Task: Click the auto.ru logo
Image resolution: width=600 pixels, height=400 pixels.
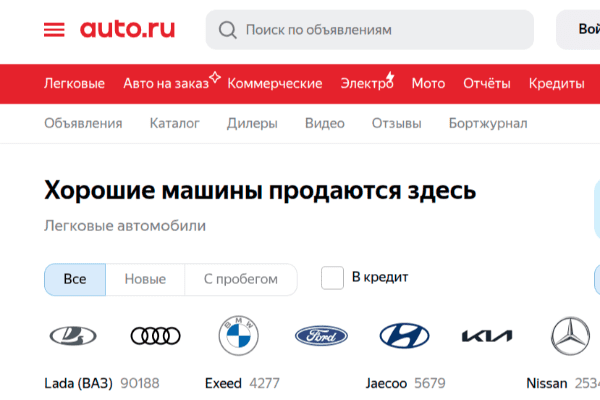Action: coord(127,29)
